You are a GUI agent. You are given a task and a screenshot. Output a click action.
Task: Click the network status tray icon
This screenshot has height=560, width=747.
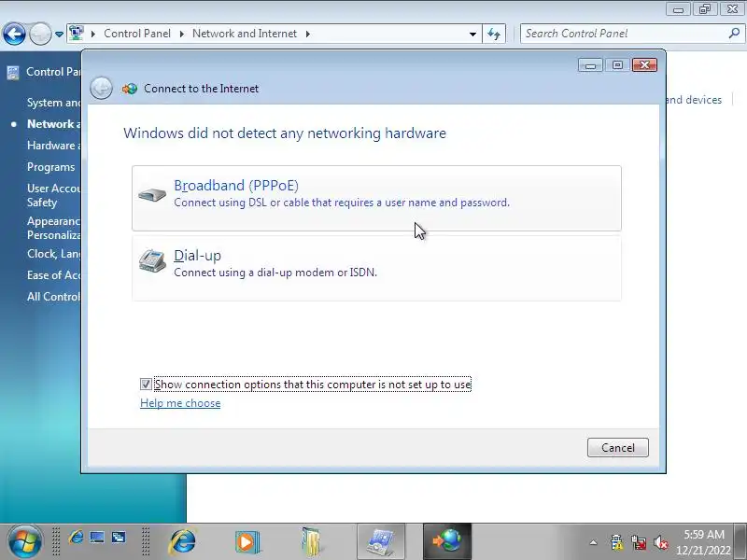[x=639, y=542]
